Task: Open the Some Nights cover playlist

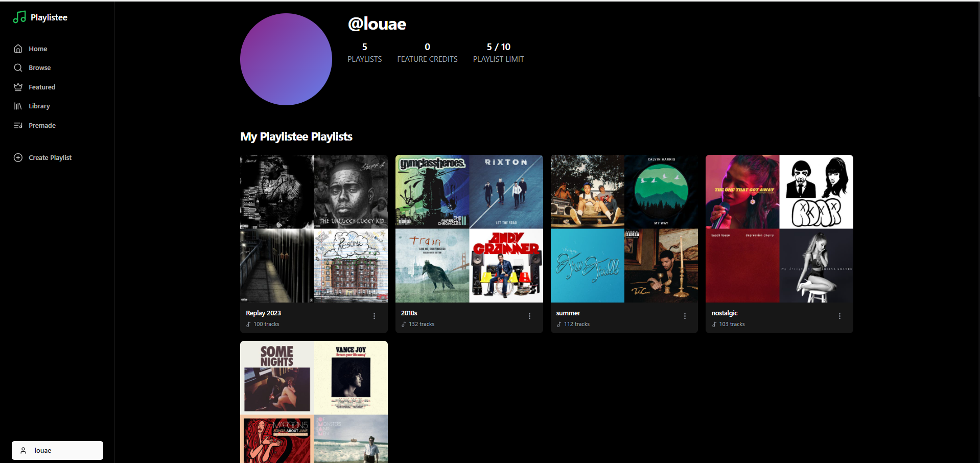Action: 314,402
